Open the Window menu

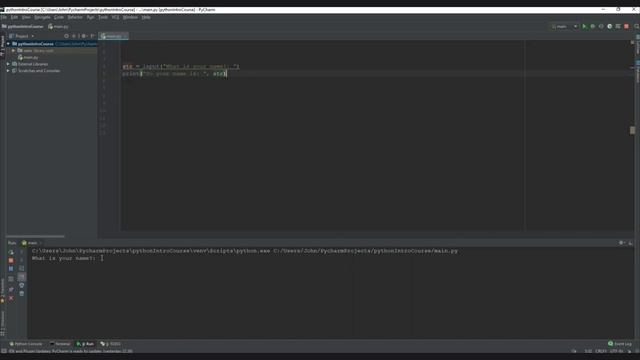click(130, 17)
